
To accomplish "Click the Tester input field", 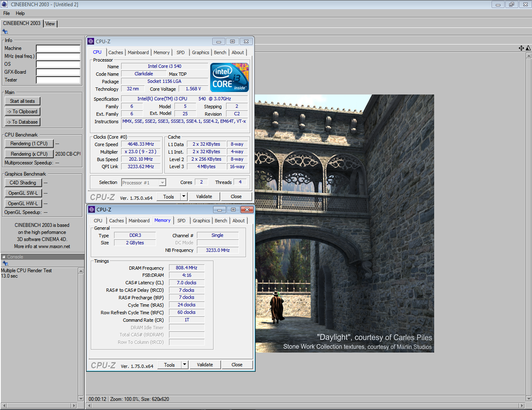I will coord(58,80).
